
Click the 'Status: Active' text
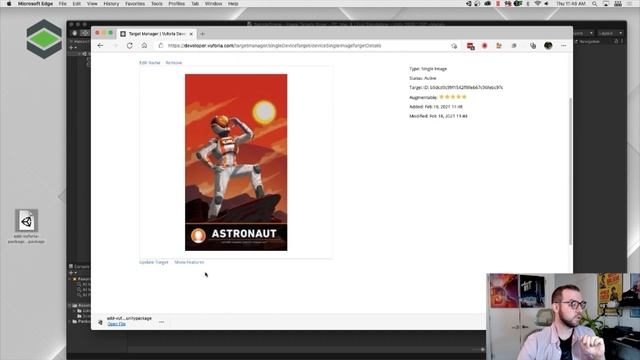click(x=423, y=78)
